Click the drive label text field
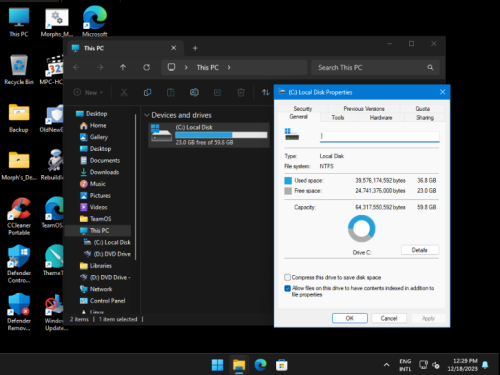The height and width of the screenshot is (375, 500). [x=379, y=136]
